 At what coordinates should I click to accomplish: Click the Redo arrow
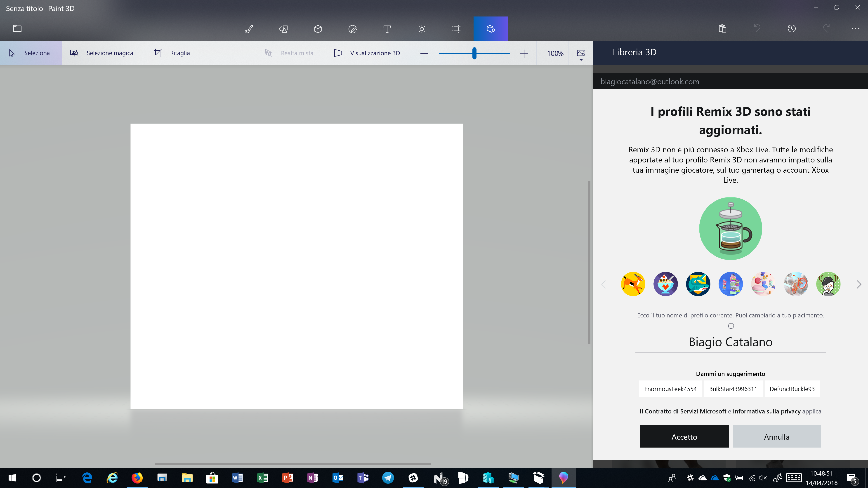[826, 29]
